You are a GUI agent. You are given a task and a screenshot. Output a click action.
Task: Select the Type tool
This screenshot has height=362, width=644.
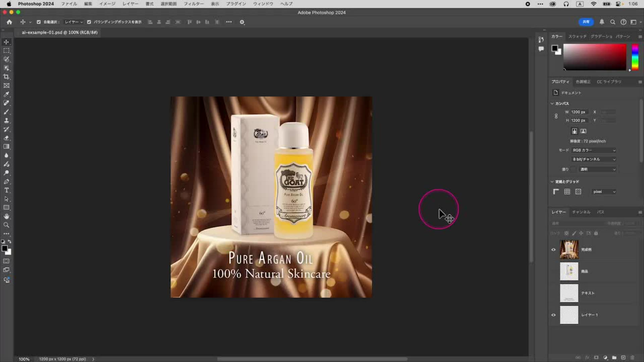click(6, 190)
